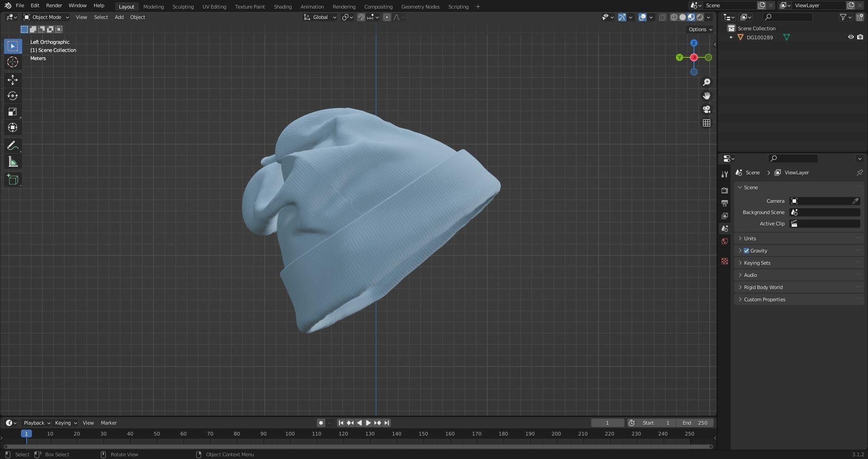Switch to the Sculpting workspace tab
Viewport: 868px width, 459px height.
point(183,6)
